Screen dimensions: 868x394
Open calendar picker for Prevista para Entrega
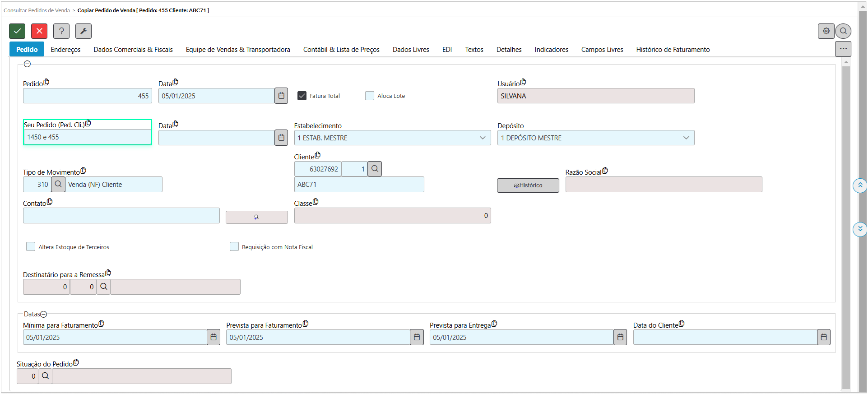coord(620,337)
